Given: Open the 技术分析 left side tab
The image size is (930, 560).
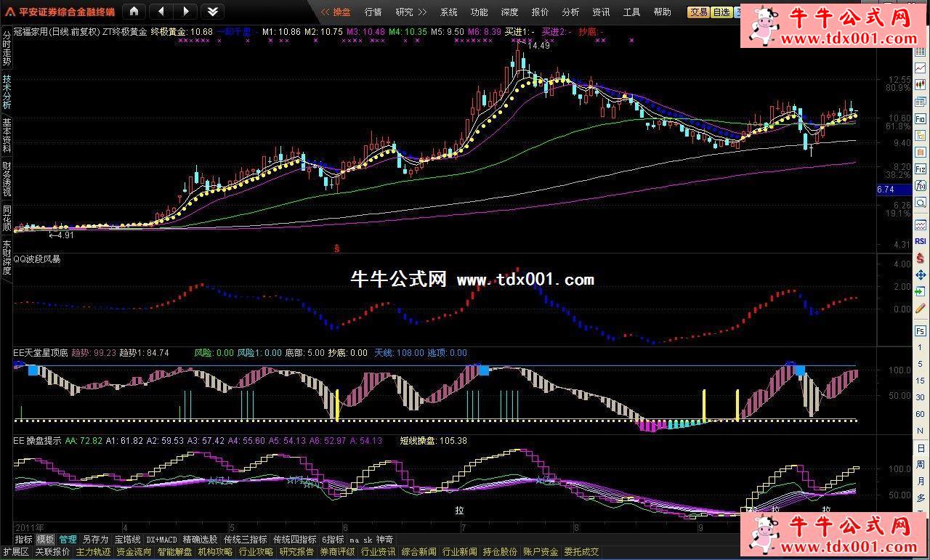Looking at the screenshot, I should (7, 91).
